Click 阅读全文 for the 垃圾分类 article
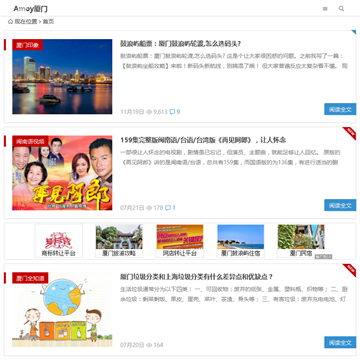 click(x=340, y=342)
